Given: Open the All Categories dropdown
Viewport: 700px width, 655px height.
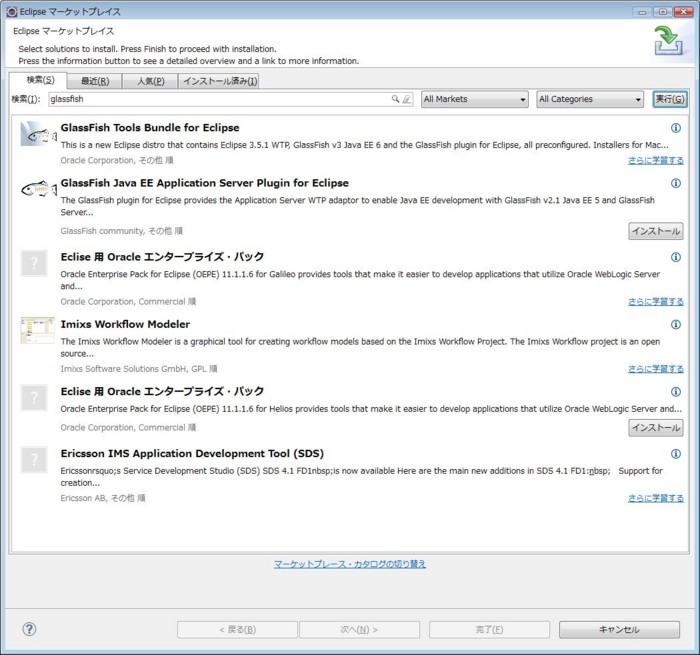Looking at the screenshot, I should pyautogui.click(x=590, y=99).
